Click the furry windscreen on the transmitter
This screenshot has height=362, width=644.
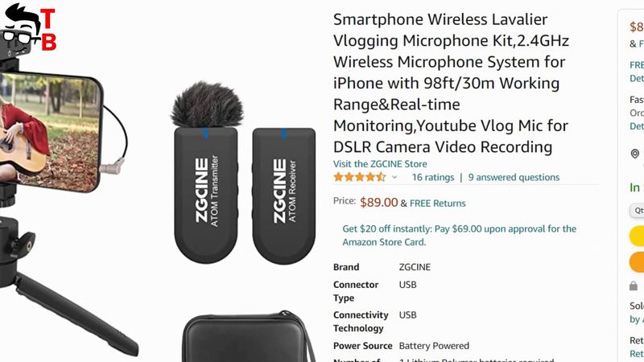(x=207, y=105)
